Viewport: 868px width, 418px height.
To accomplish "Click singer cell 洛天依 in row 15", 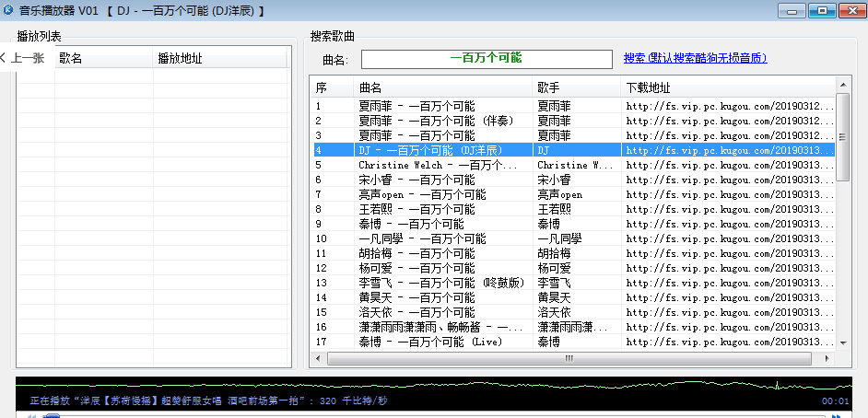I will click(554, 312).
